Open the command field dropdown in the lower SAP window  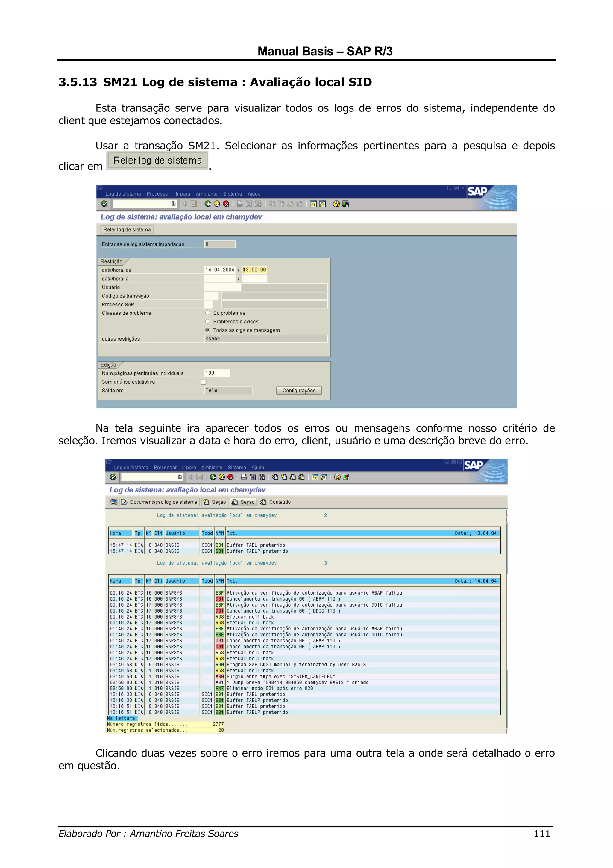click(180, 477)
